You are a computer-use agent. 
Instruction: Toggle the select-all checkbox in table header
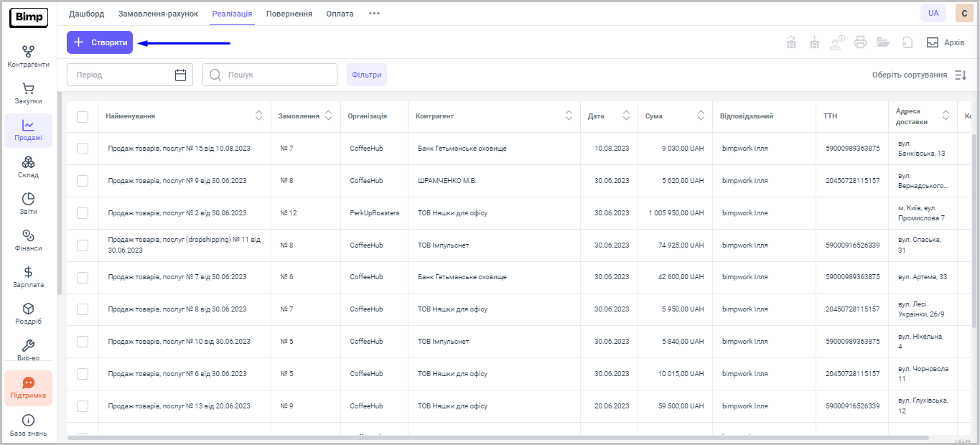point(83,116)
